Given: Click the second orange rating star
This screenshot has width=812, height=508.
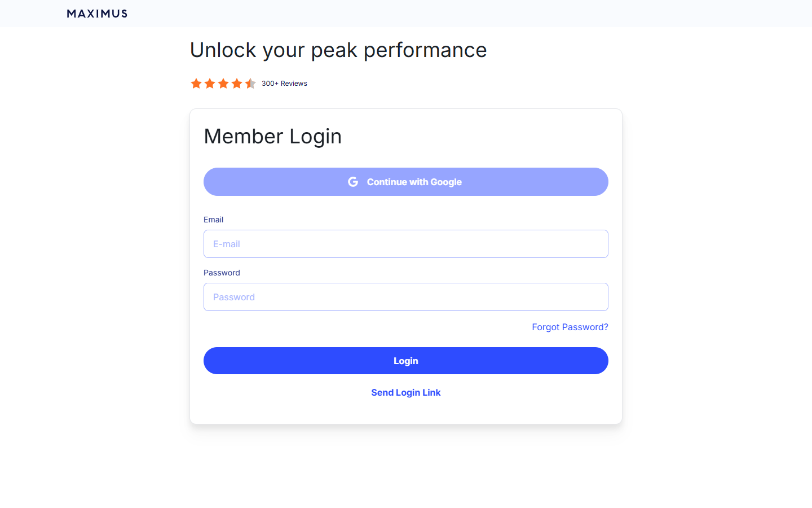Looking at the screenshot, I should (210, 84).
